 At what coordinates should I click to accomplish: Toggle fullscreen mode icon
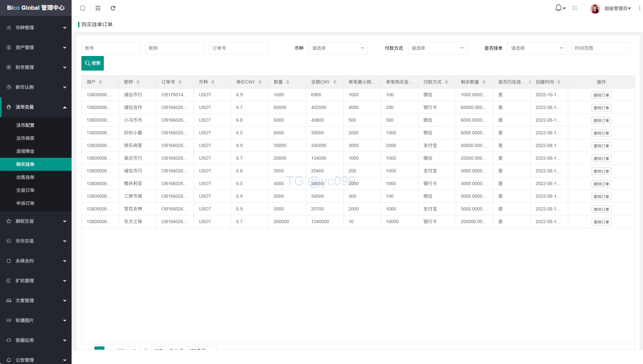coord(575,8)
